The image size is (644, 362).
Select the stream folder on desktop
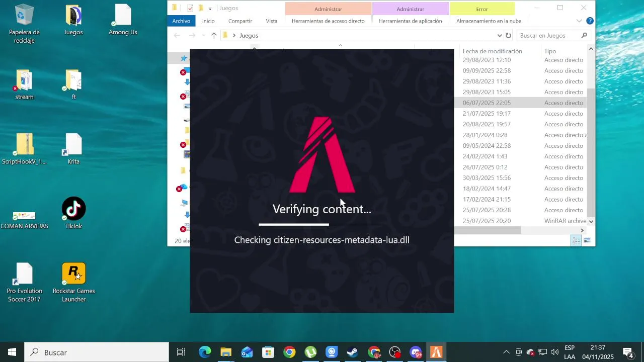tap(24, 84)
